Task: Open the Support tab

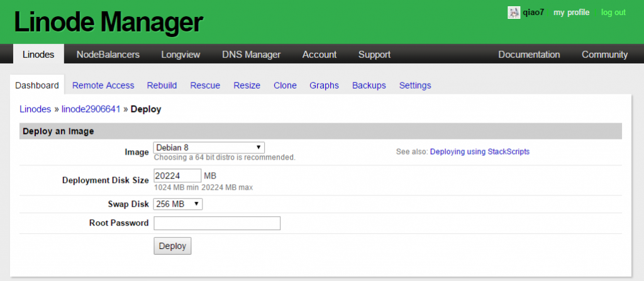Action: point(374,54)
